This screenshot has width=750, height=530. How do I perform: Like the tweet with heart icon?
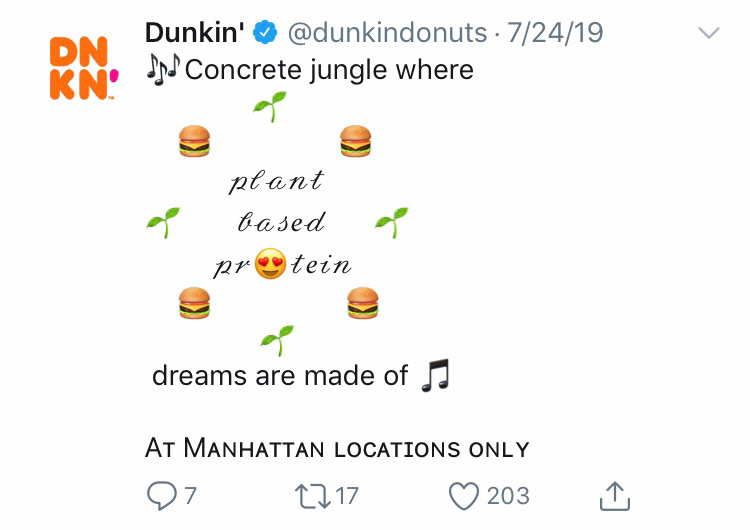(463, 496)
